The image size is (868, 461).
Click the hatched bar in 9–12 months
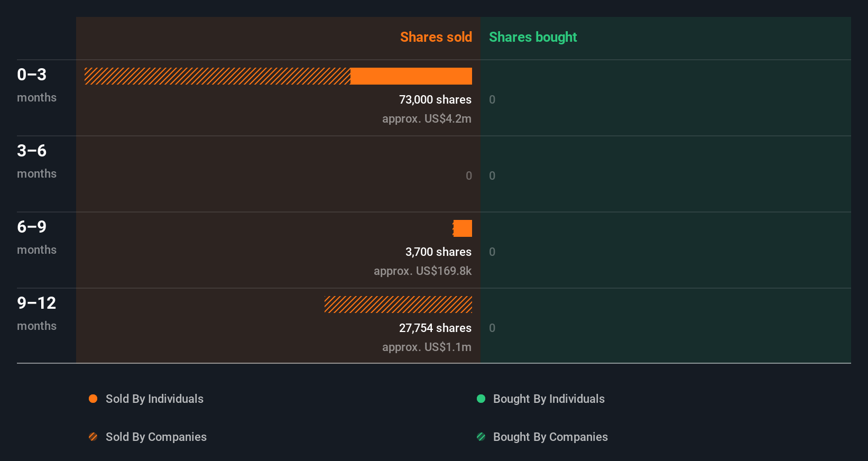pos(398,305)
